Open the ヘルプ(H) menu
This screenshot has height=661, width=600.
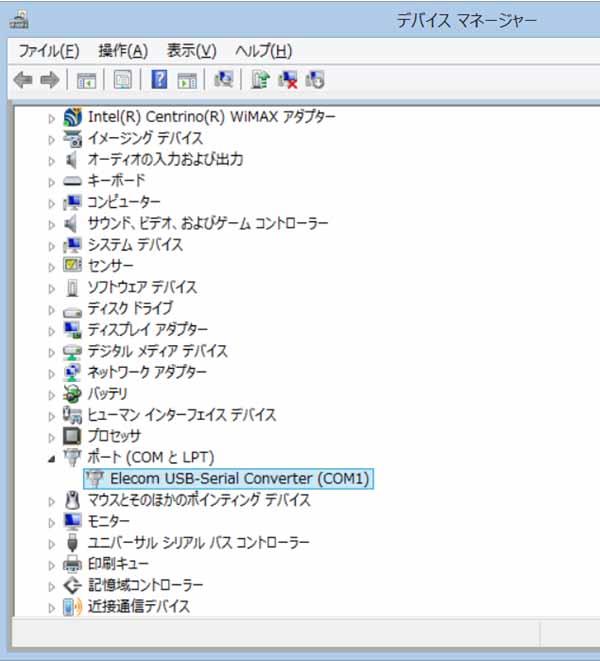[x=264, y=51]
